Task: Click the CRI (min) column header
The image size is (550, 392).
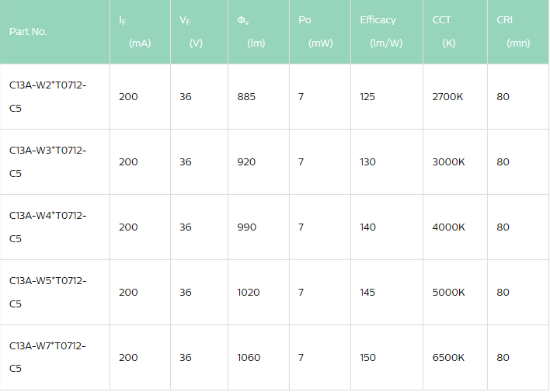Action: (x=512, y=32)
